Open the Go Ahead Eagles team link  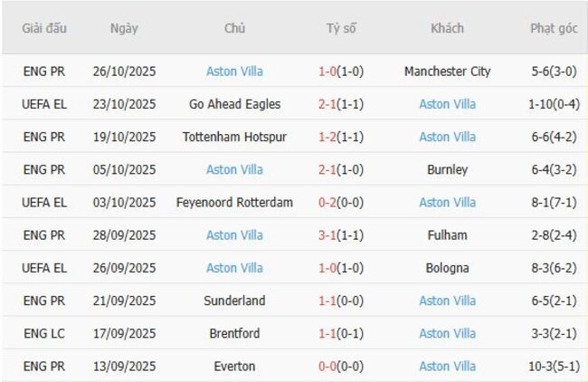tap(234, 104)
